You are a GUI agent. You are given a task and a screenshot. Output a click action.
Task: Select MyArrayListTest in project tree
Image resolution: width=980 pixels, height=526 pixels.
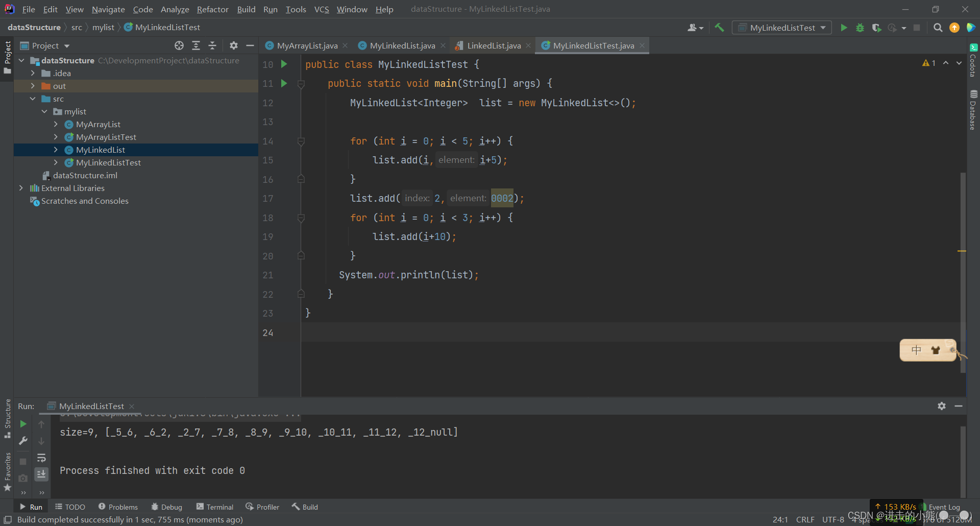coord(106,137)
